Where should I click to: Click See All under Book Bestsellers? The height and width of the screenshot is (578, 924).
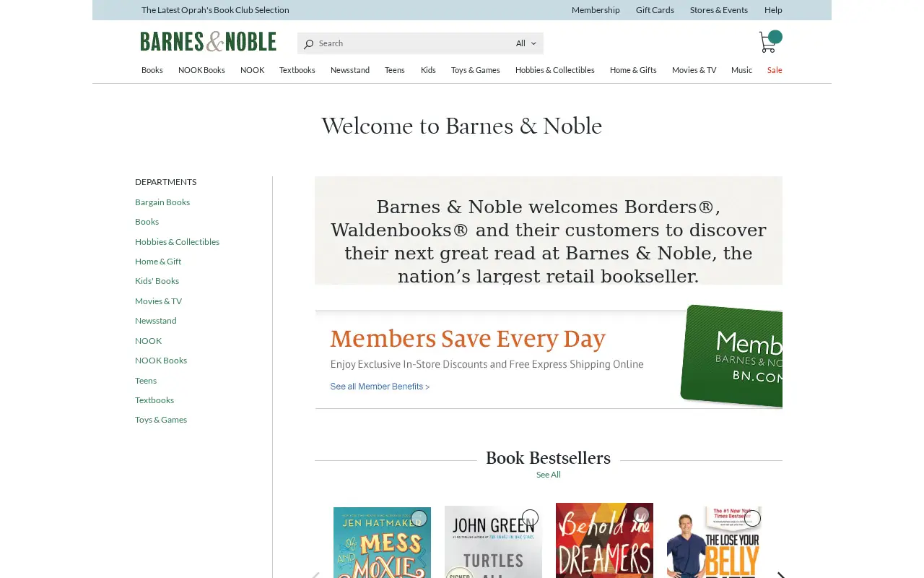click(x=549, y=475)
